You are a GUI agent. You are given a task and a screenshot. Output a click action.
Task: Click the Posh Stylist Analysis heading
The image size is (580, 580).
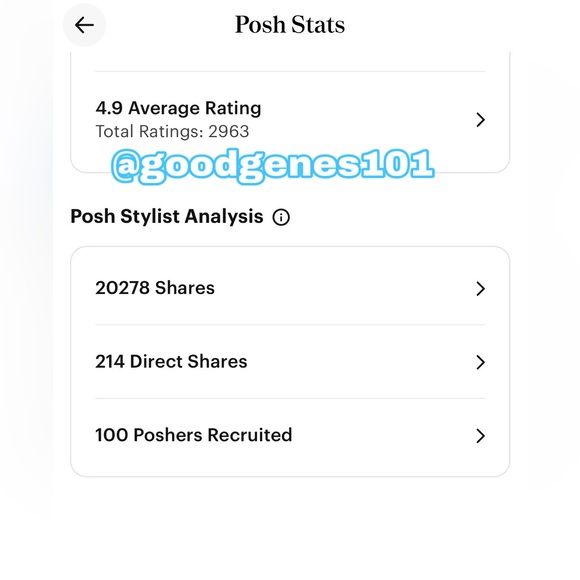click(x=167, y=216)
